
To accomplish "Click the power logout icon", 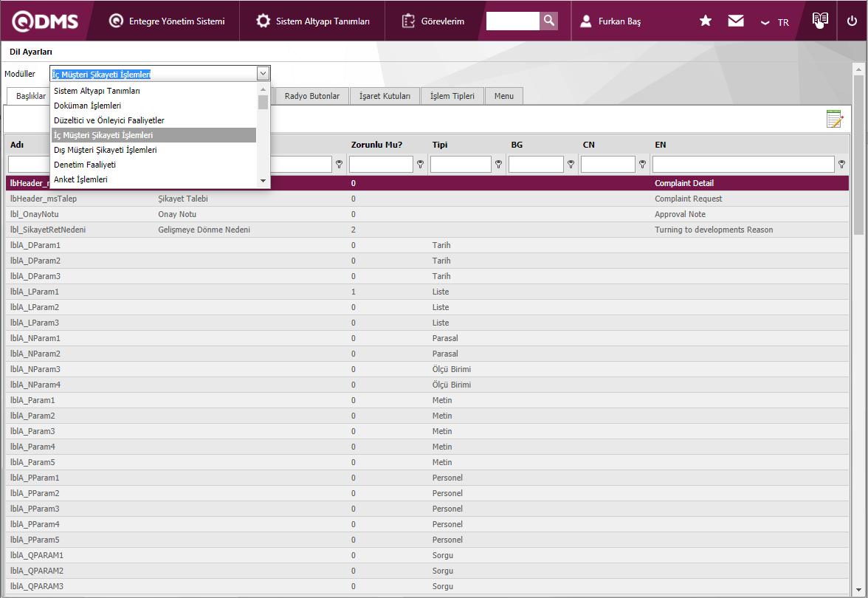I will [852, 21].
